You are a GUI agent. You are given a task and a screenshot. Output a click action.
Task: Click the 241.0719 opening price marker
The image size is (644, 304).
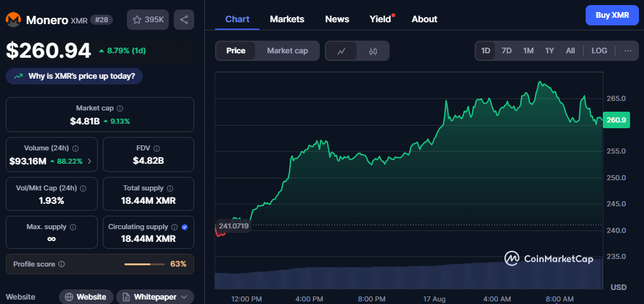coord(233,225)
